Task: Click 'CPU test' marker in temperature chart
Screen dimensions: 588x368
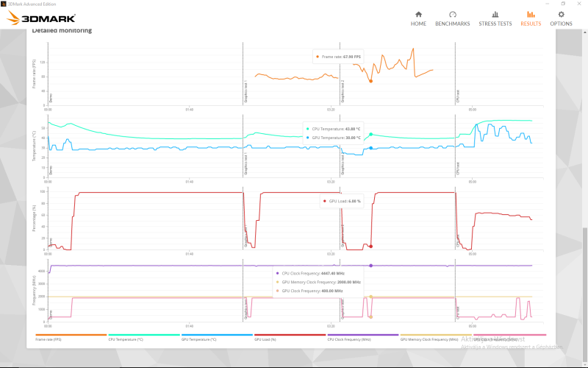Action: (458, 169)
